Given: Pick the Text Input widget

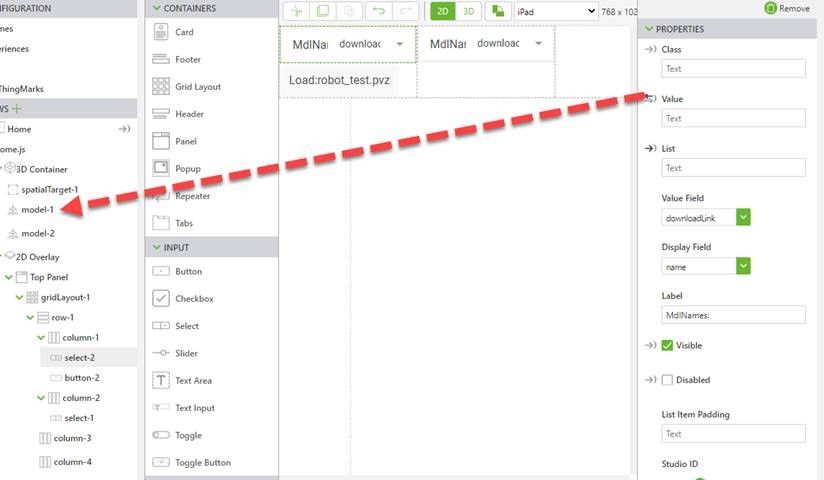Looking at the screenshot, I should click(183, 408).
